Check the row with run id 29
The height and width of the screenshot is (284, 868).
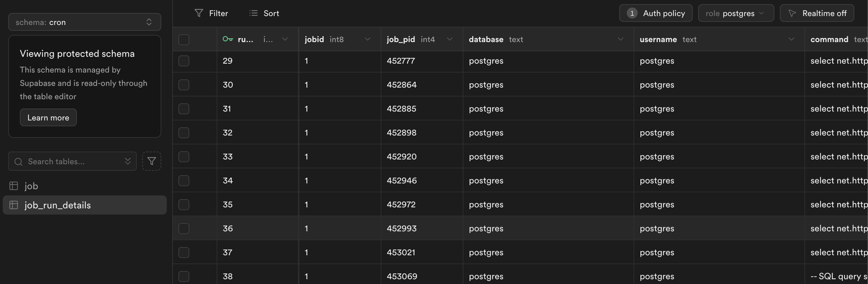pos(184,61)
